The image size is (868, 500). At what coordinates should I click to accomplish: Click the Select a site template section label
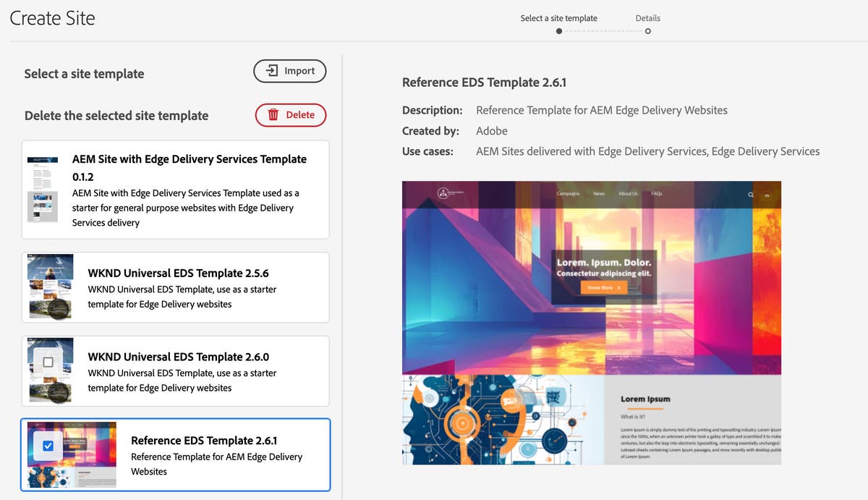(84, 74)
